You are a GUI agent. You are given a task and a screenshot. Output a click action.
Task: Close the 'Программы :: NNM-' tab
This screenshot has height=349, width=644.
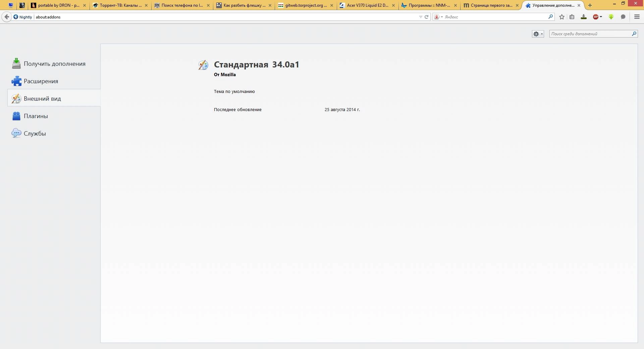(x=455, y=5)
